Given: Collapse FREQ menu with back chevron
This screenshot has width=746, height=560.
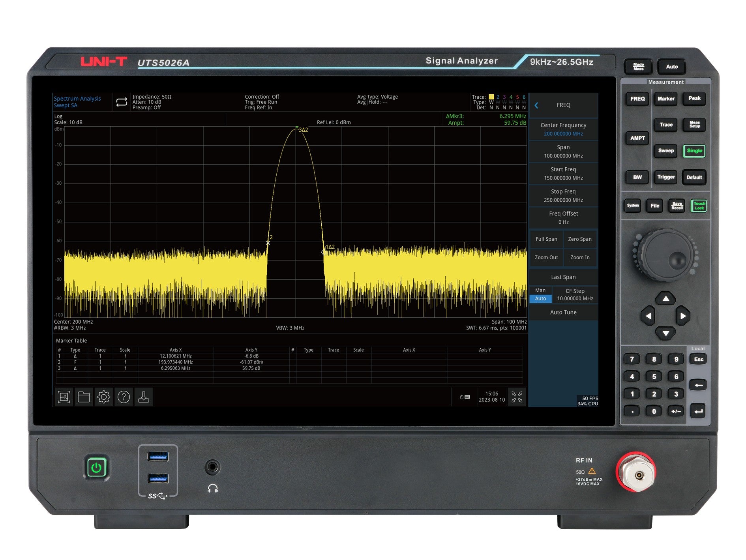Looking at the screenshot, I should 536,105.
